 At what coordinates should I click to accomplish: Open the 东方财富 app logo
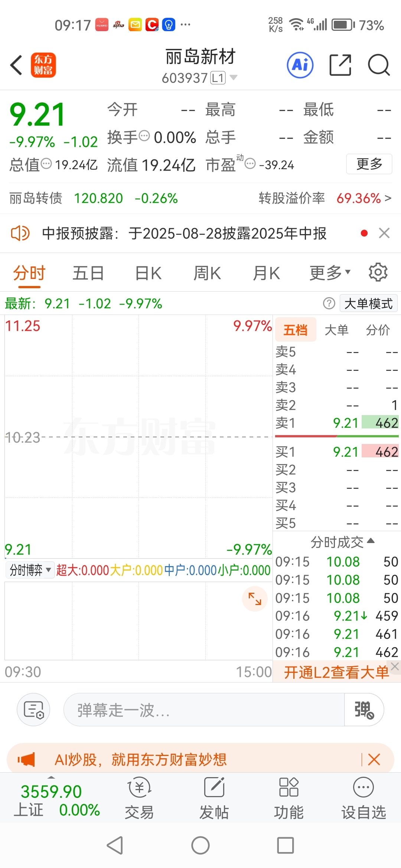(43, 65)
